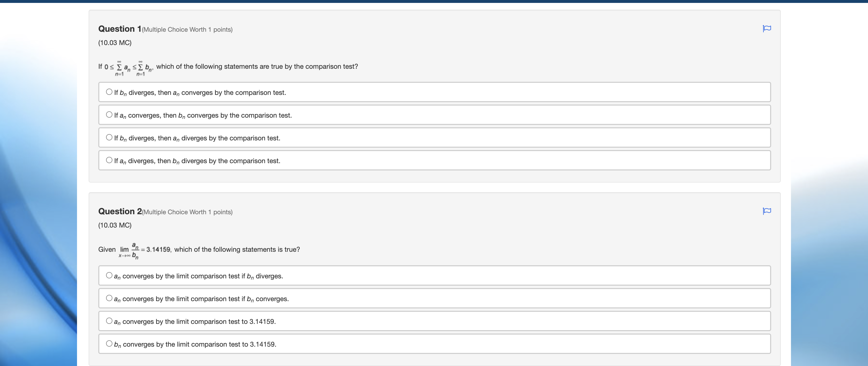Select 'If an diverges, then bn diverges' option
The height and width of the screenshot is (366, 868).
tap(109, 160)
